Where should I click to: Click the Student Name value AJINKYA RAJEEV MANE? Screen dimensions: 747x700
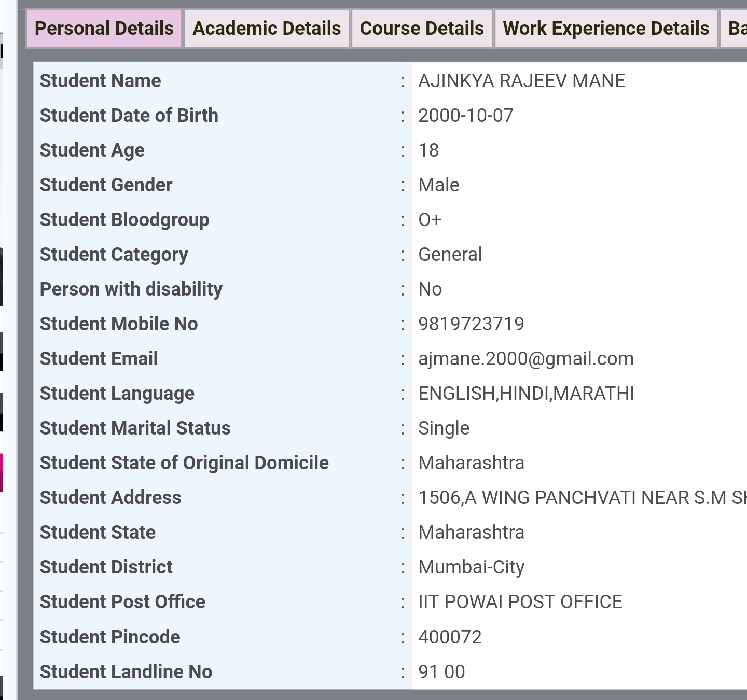521,80
